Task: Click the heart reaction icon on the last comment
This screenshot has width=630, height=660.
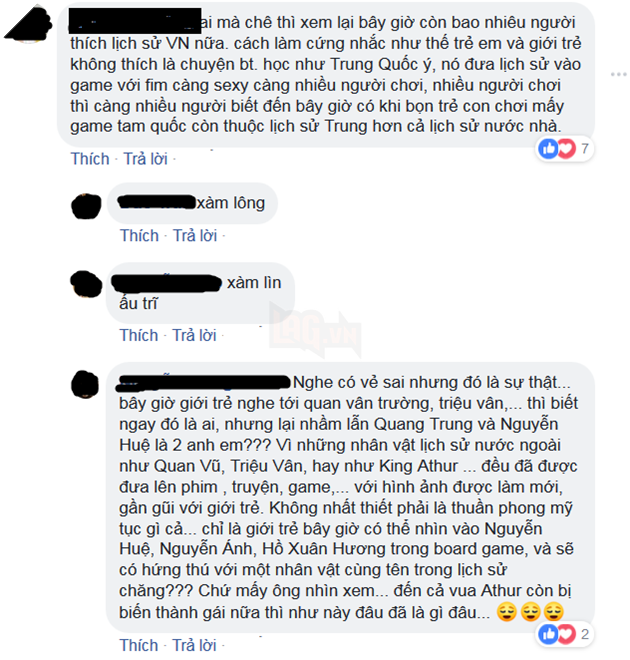Action: 566,634
